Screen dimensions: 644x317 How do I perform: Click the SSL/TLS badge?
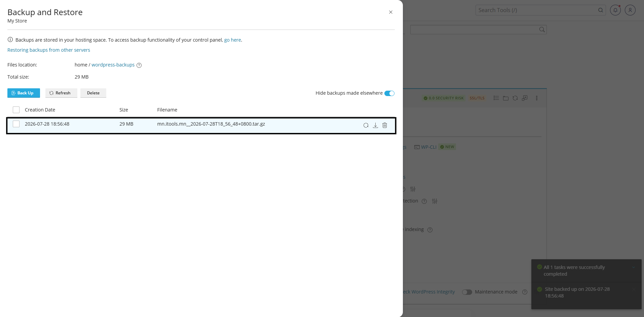pos(477,98)
